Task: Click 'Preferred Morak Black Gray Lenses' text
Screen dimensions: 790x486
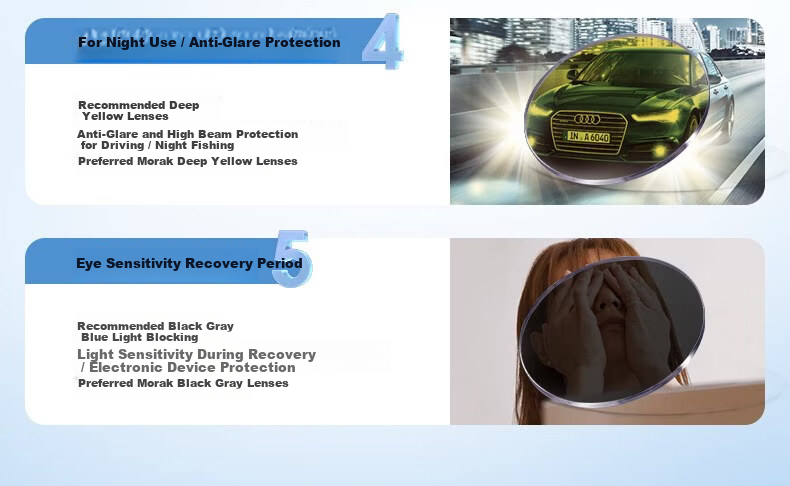Action: point(183,383)
